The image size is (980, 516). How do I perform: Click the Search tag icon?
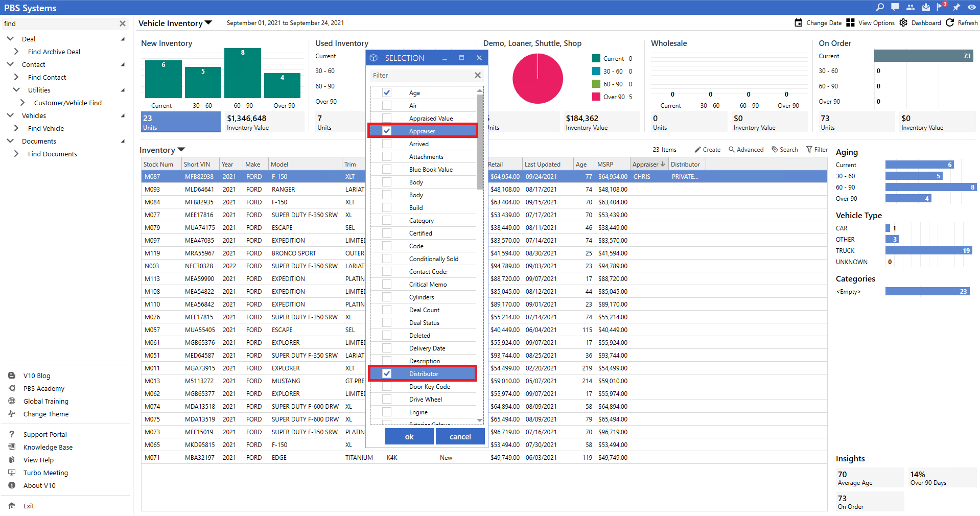pos(775,150)
